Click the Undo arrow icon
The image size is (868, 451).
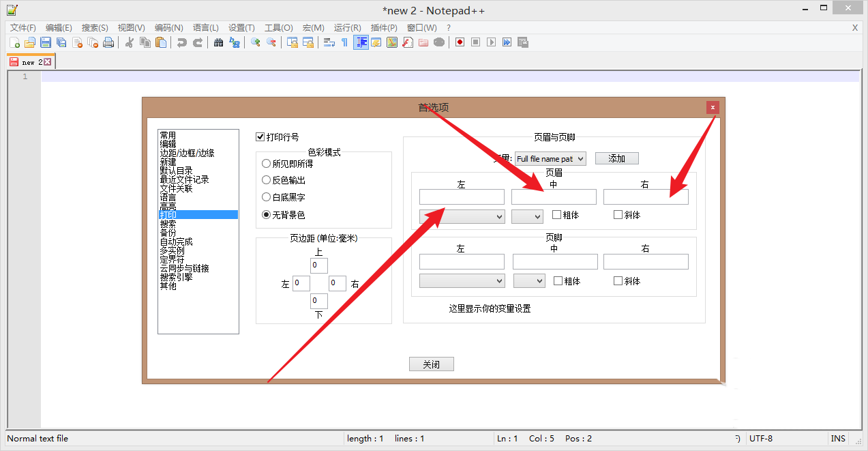(x=180, y=42)
